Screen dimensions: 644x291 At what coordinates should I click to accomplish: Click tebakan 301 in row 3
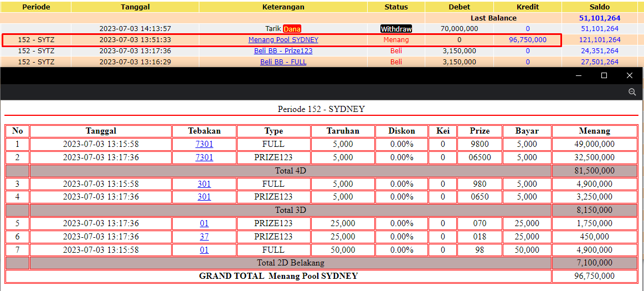pyautogui.click(x=204, y=183)
